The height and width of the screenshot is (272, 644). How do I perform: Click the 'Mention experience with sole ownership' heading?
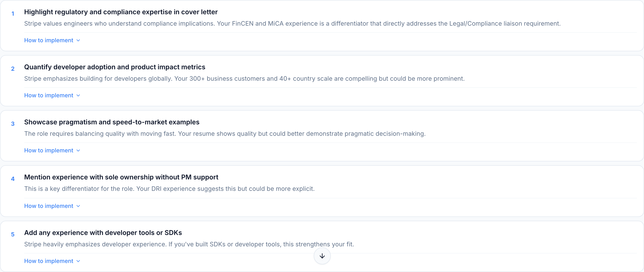[x=121, y=177]
